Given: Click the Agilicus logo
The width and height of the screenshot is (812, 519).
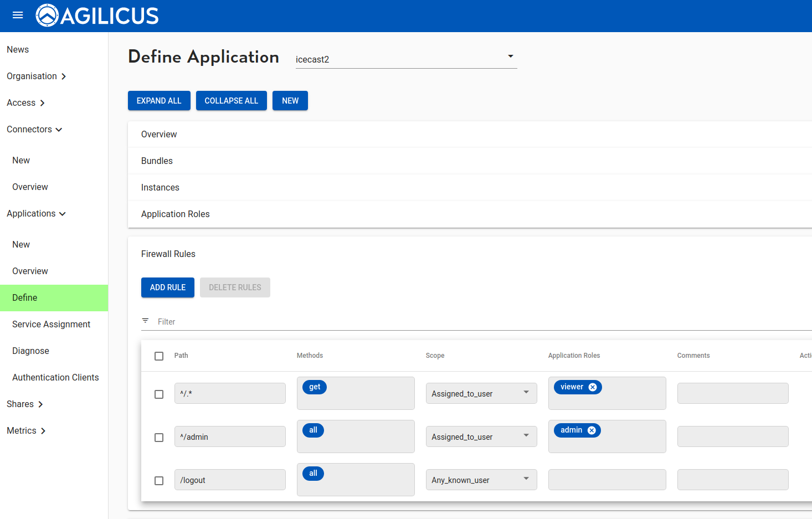Looking at the screenshot, I should coord(97,16).
